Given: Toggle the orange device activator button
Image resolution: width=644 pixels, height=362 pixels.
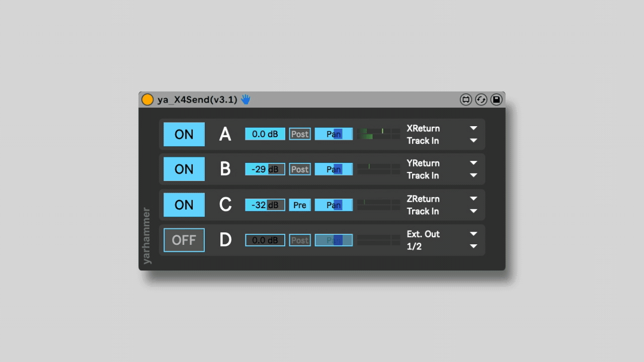Looking at the screenshot, I should [x=147, y=100].
